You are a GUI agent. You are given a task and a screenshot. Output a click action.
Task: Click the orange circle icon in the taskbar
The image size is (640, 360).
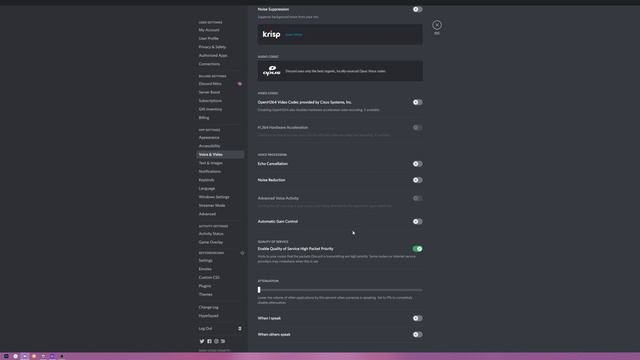tap(34, 356)
